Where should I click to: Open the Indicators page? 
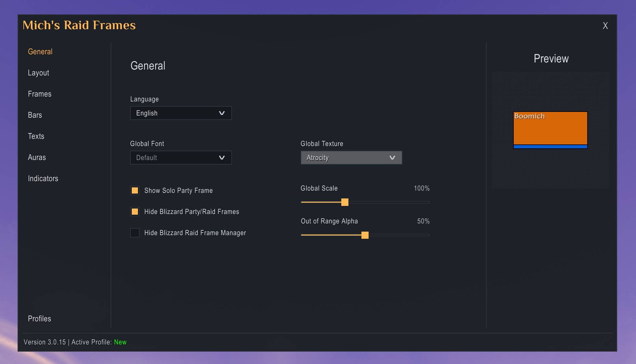point(43,179)
